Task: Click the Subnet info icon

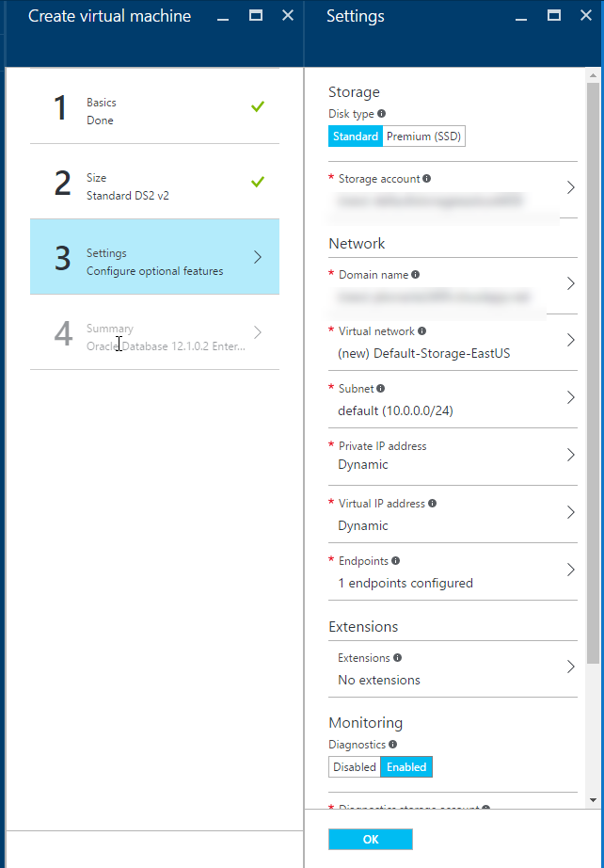Action: (x=381, y=389)
